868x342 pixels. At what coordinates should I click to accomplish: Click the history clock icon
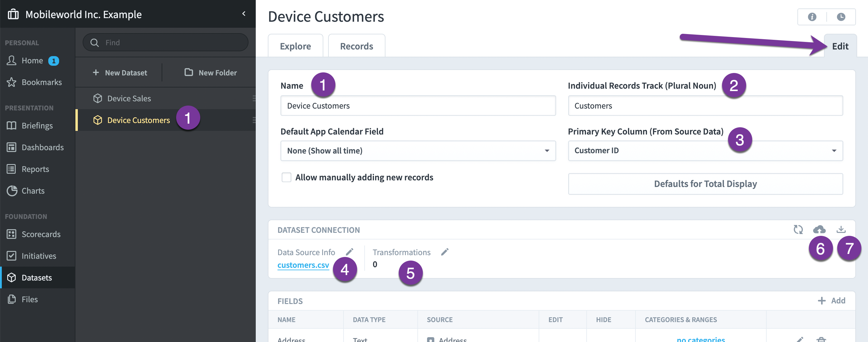point(841,17)
